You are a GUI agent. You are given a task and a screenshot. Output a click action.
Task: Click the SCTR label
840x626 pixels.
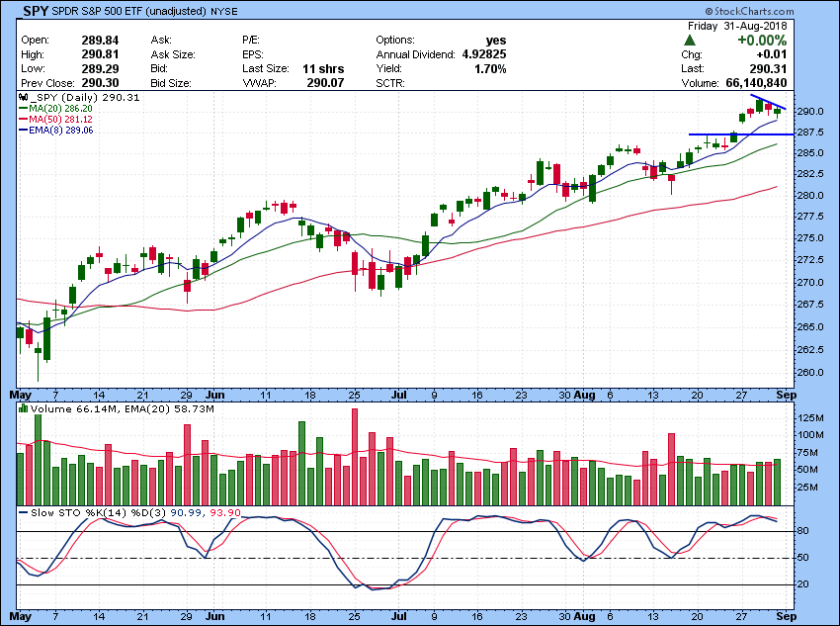(390, 83)
